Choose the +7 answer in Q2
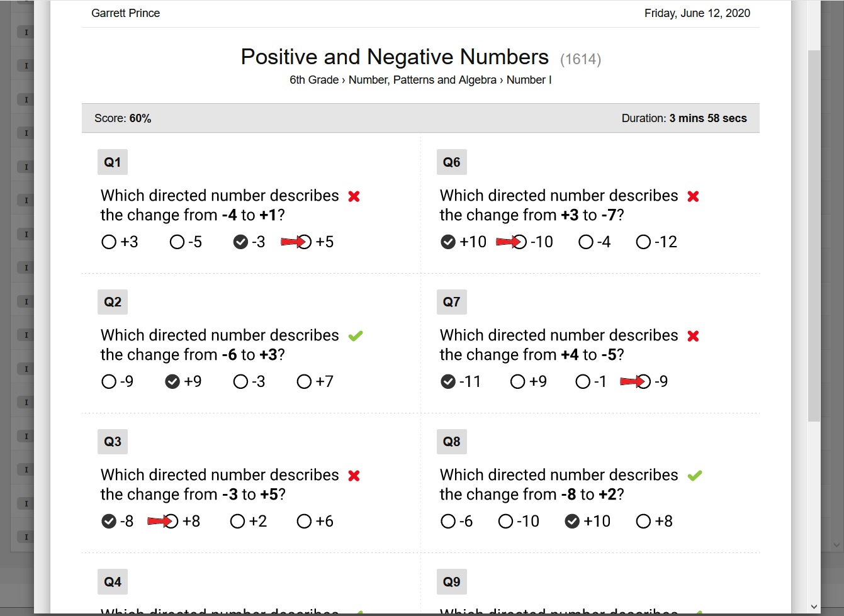844x616 pixels. pos(304,382)
